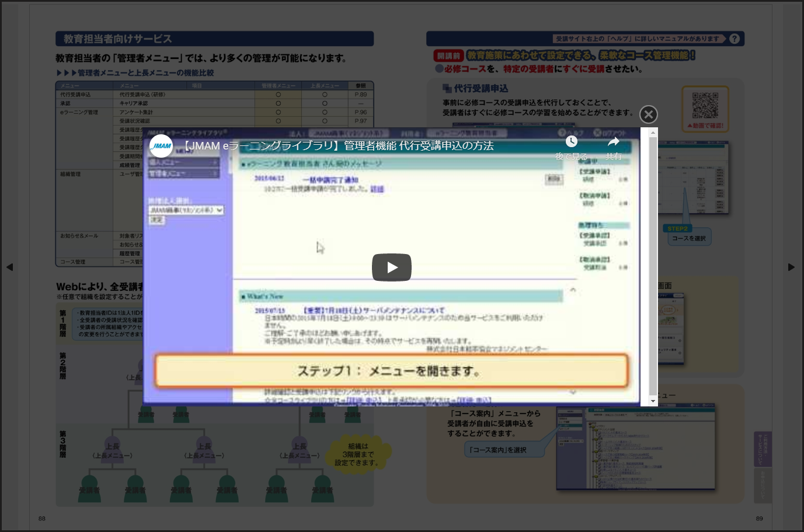Click the popup scrollbar down arrow
This screenshot has height=532, width=804.
(x=653, y=401)
